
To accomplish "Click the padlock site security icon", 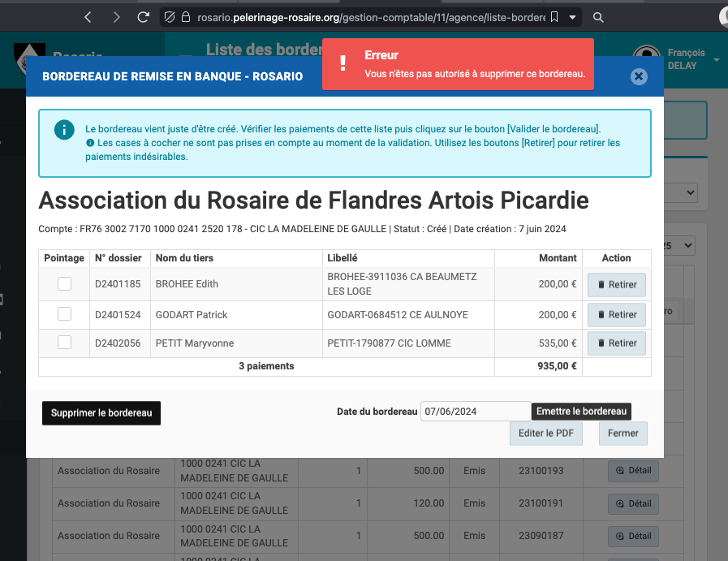I will pyautogui.click(x=186, y=17).
